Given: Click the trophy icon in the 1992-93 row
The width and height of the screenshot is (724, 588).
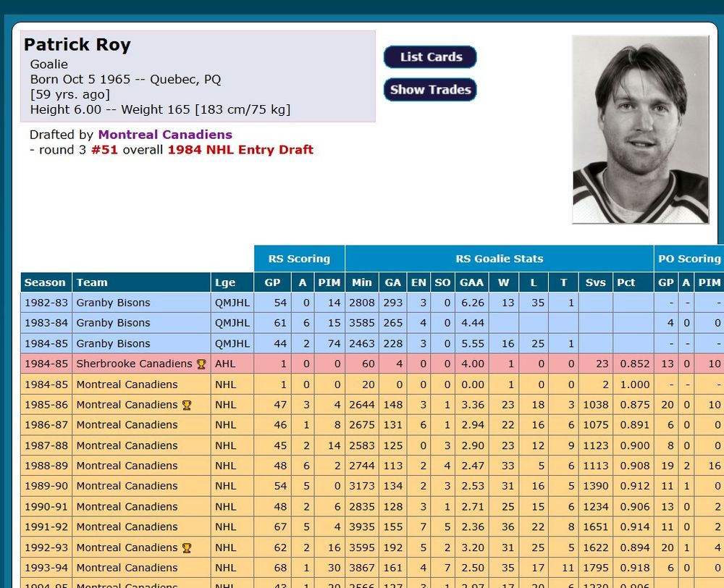Looking at the screenshot, I should 187,548.
